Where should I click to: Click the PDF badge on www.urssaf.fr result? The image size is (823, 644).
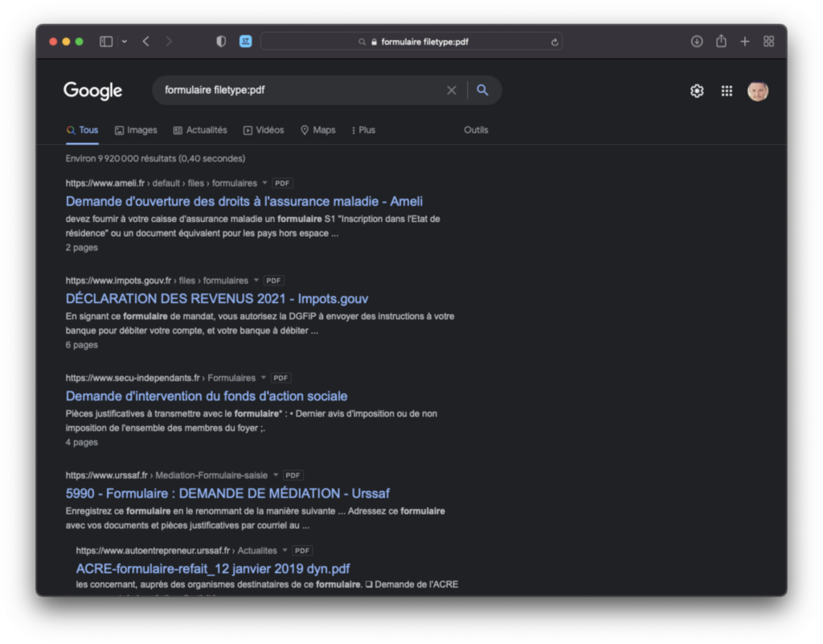click(x=293, y=475)
